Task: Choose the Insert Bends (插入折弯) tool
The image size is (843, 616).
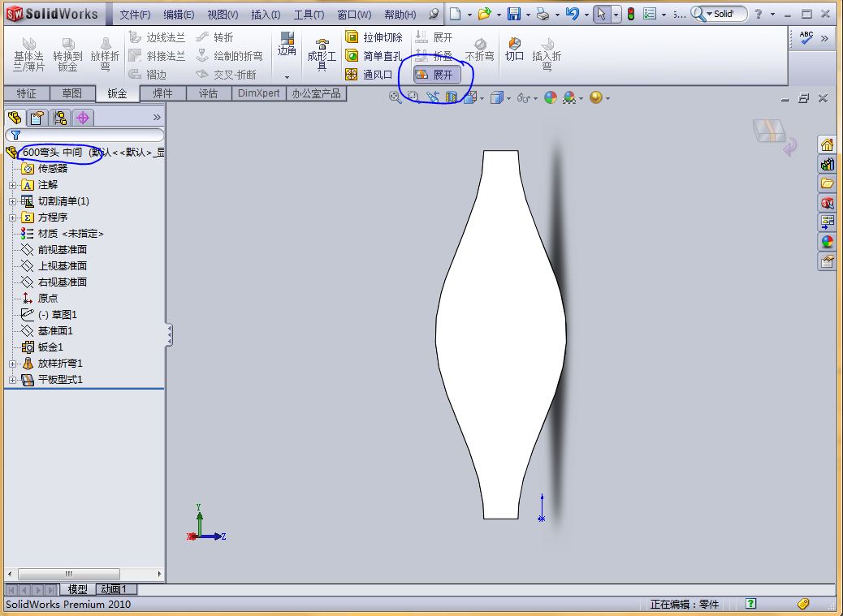Action: click(x=547, y=54)
